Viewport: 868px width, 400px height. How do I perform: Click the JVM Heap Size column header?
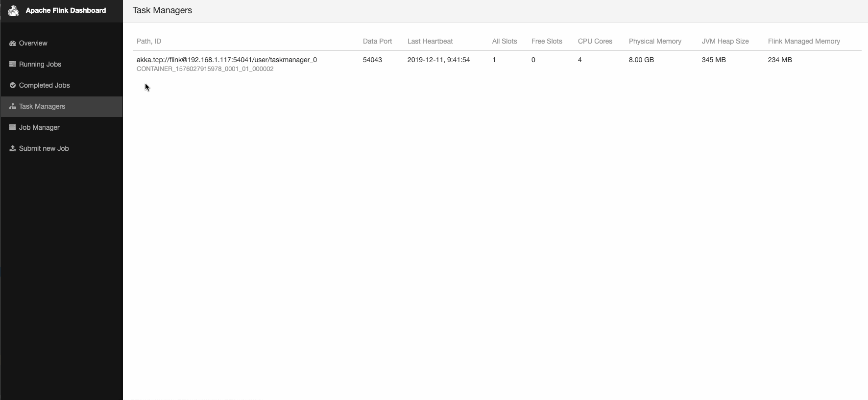point(725,41)
